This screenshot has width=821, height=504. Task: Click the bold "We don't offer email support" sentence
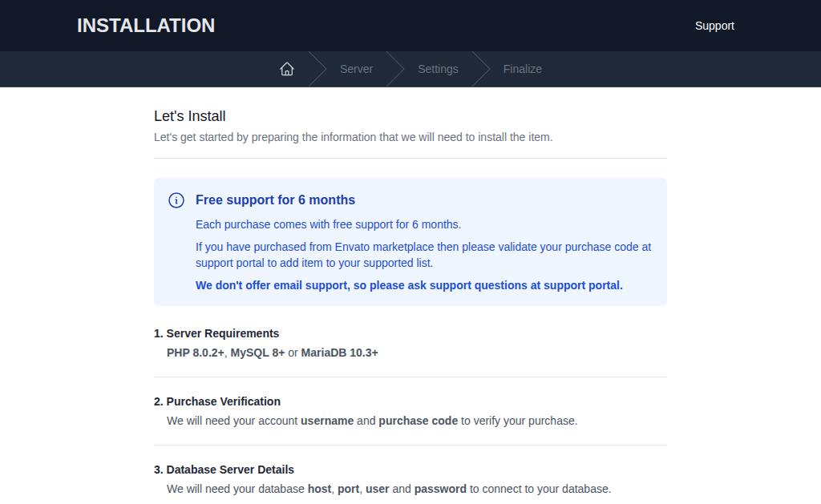[x=409, y=285]
